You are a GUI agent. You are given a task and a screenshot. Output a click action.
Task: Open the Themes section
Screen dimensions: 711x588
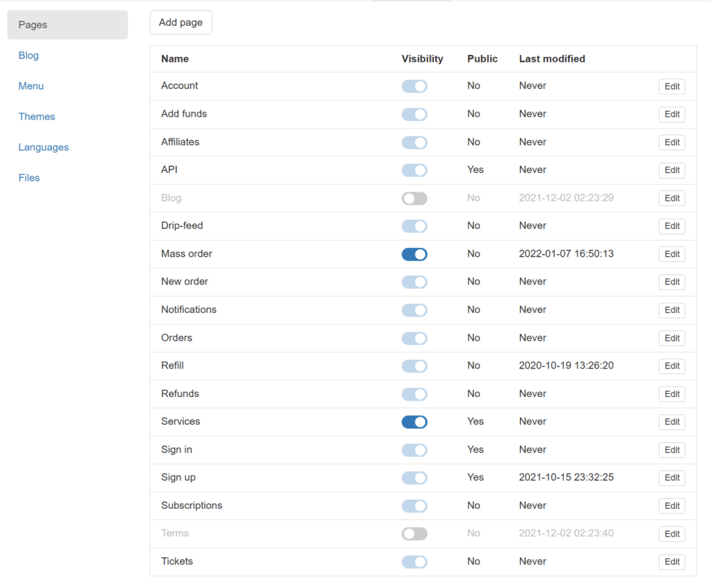click(x=37, y=117)
